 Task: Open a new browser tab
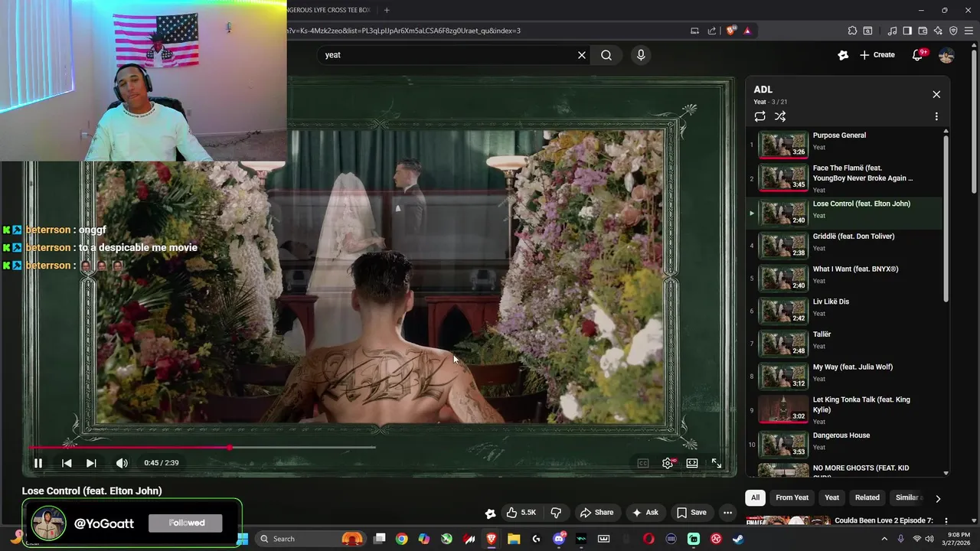click(x=387, y=10)
